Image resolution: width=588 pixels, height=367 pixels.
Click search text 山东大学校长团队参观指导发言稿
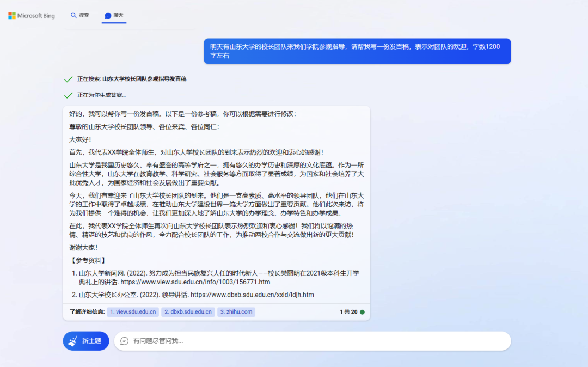tap(144, 79)
